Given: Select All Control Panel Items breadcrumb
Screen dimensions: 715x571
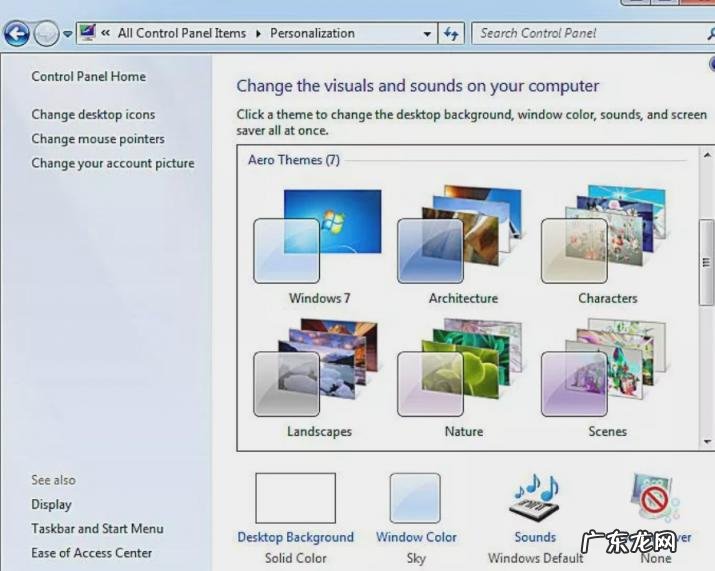Looking at the screenshot, I should (x=181, y=33).
